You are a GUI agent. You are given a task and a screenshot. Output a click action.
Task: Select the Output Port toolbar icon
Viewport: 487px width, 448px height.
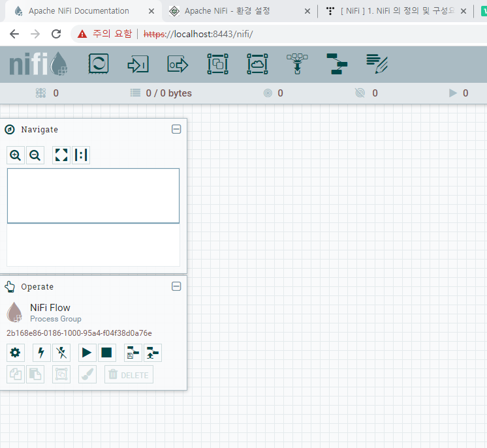point(178,65)
